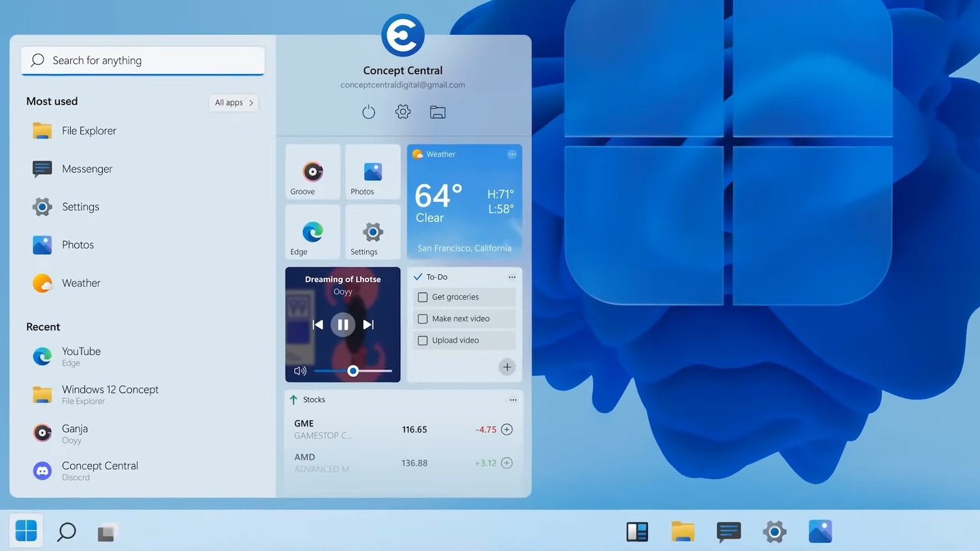Click the AMD change value +3.12
980x551 pixels.
(x=486, y=463)
